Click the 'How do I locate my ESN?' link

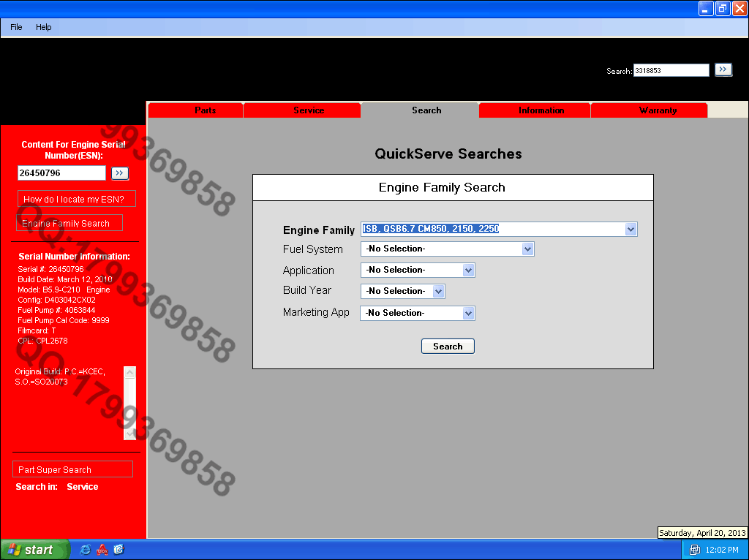click(74, 199)
